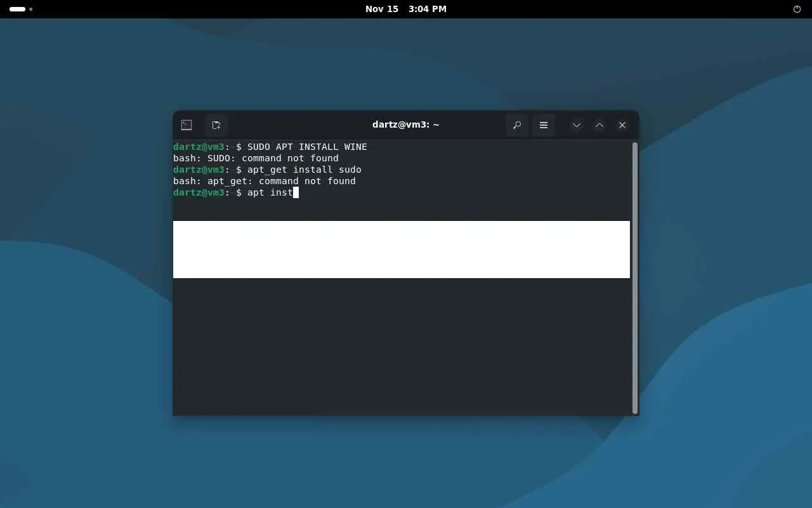Open the terminal tab overview icon
The width and height of the screenshot is (812, 508).
(187, 125)
